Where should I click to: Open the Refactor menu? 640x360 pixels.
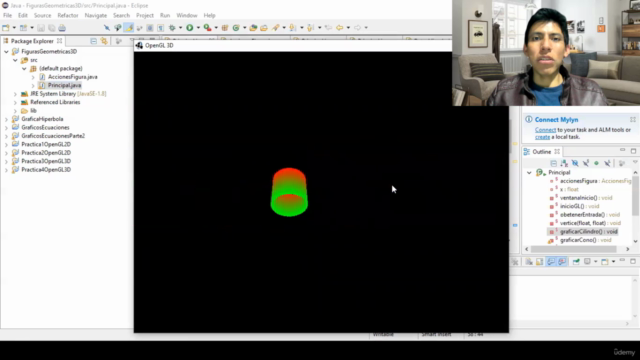pos(68,16)
